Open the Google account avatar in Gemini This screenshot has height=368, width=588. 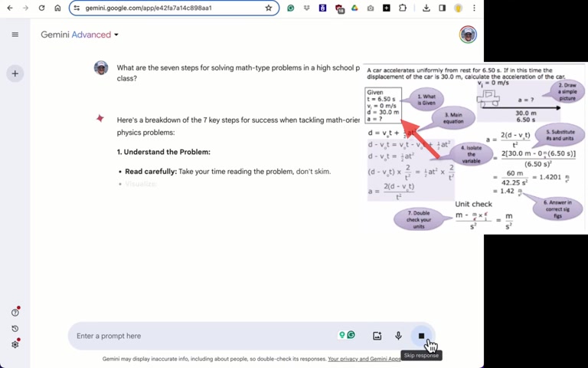tap(468, 34)
